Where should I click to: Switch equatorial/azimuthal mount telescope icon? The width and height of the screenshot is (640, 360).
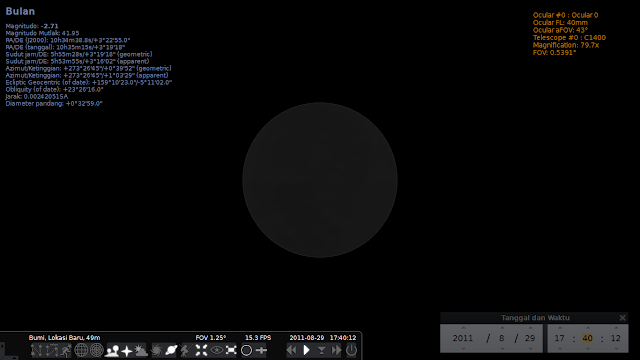point(186,350)
